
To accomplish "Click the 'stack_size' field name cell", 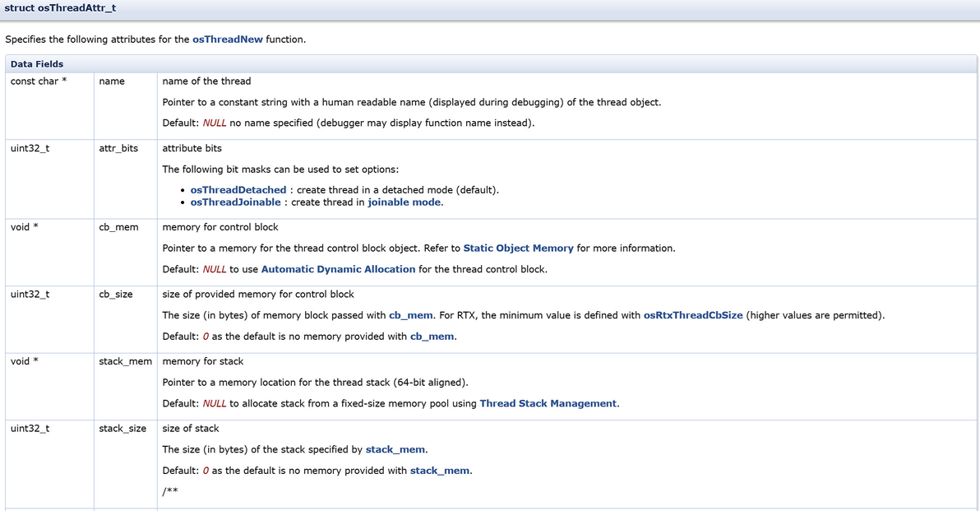I will (x=122, y=428).
